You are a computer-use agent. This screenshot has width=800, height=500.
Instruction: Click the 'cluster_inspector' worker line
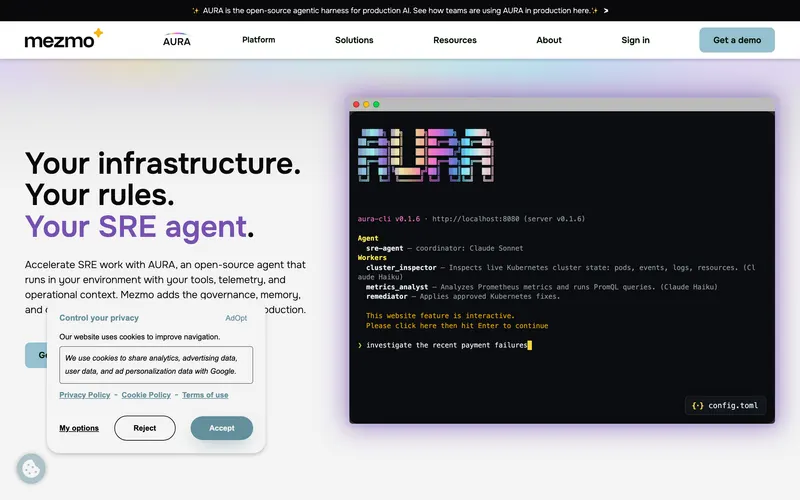556,272
